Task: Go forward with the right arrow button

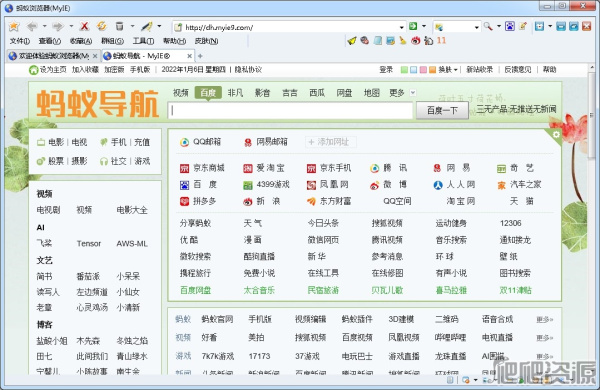Action: (x=58, y=26)
